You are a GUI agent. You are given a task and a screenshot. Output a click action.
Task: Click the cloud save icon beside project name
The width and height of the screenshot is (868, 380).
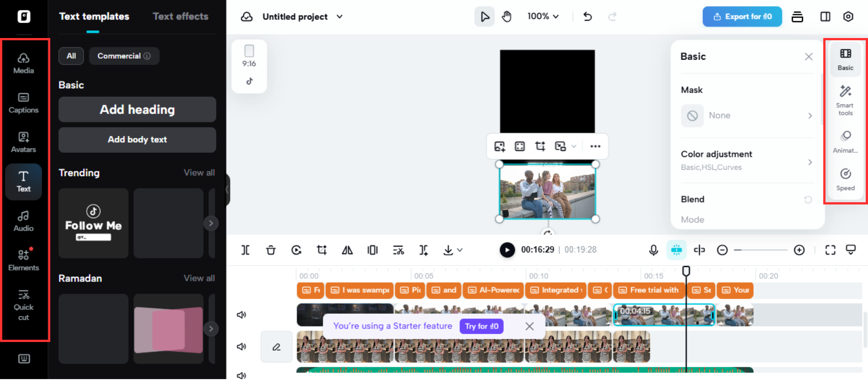246,17
